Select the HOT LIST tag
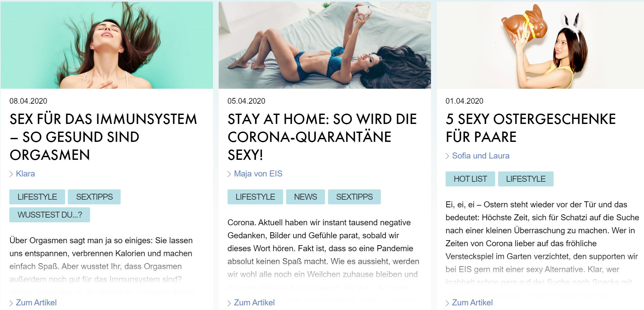This screenshot has height=310, width=644. [470, 179]
